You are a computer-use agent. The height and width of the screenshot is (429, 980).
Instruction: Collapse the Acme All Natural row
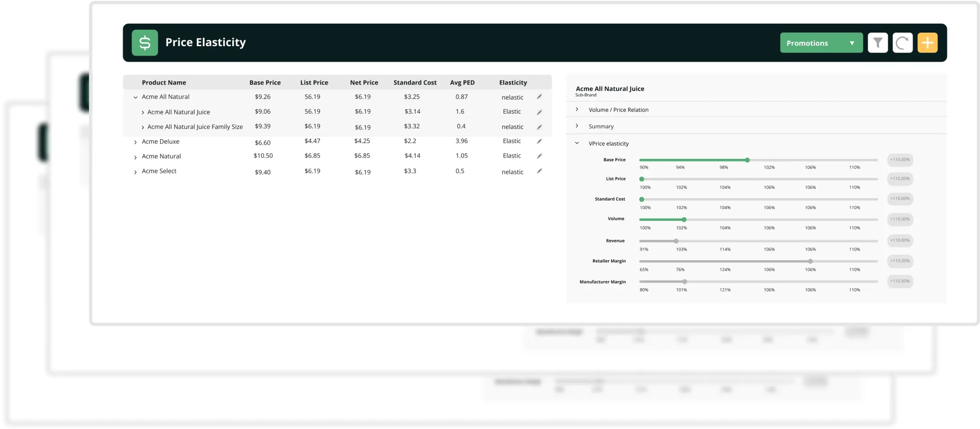(135, 97)
